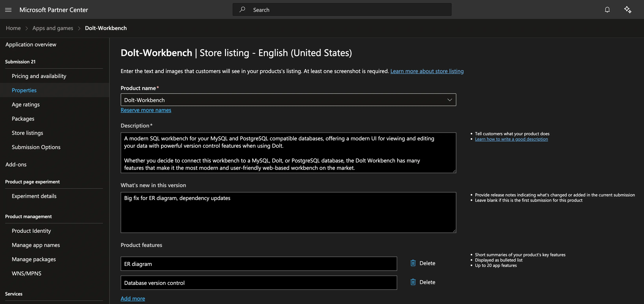
Task: Click the ER diagram feature field
Action: click(x=259, y=264)
